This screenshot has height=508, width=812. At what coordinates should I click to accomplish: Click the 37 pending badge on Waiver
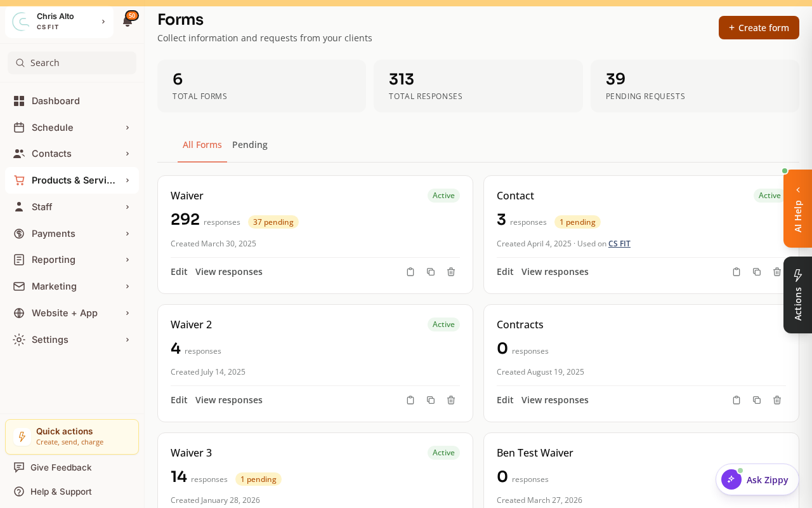click(273, 222)
